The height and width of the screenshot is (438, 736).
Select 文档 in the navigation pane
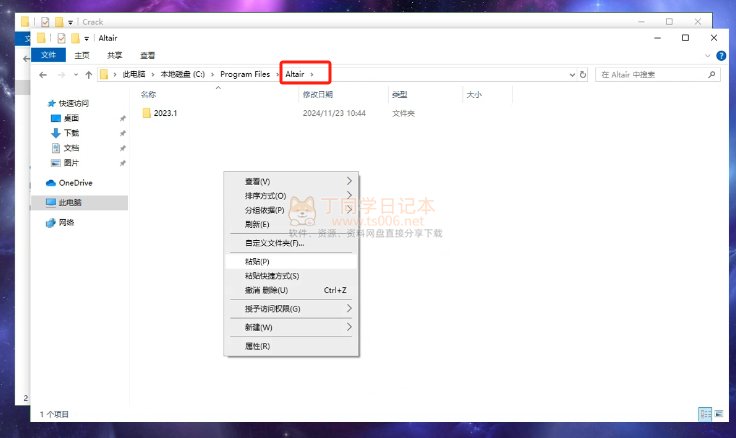71,148
